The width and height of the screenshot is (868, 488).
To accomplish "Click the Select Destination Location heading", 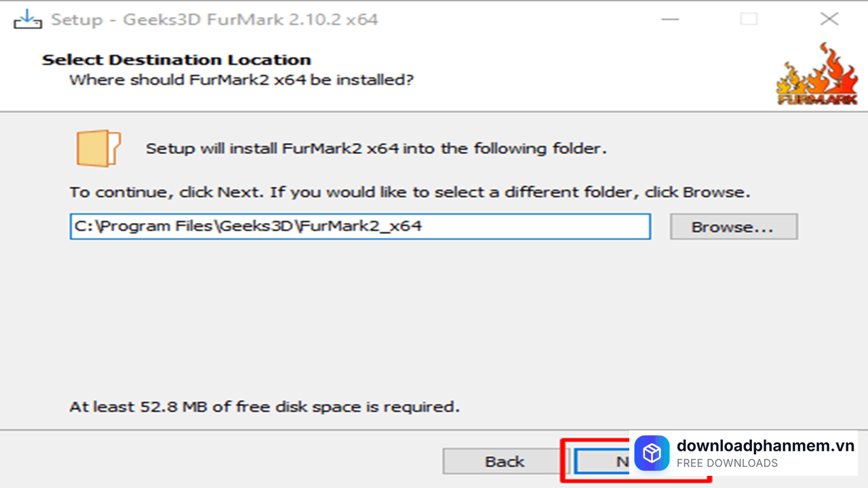I will coord(176,60).
